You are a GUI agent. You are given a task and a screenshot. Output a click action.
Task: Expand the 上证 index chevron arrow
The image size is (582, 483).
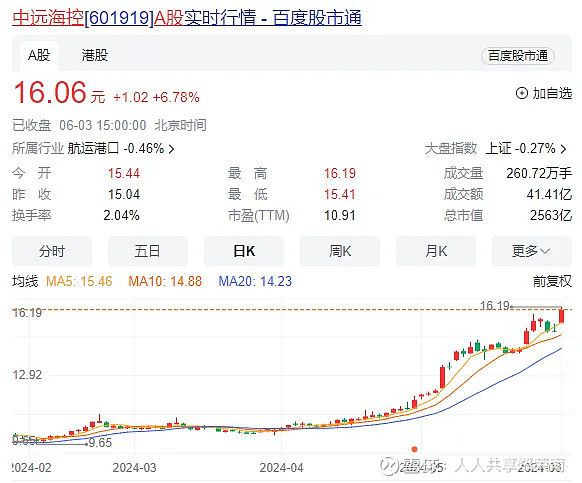pyautogui.click(x=563, y=149)
